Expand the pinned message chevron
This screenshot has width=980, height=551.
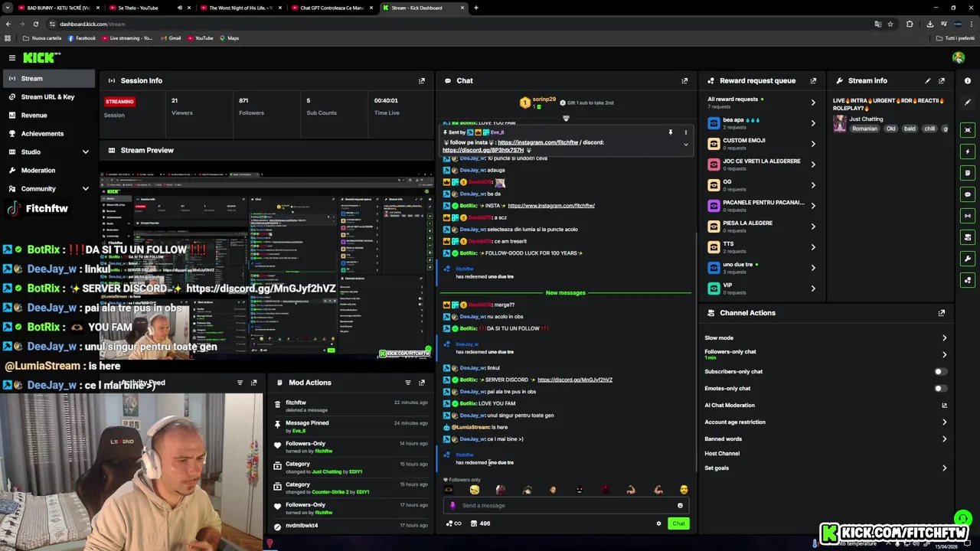pos(686,145)
